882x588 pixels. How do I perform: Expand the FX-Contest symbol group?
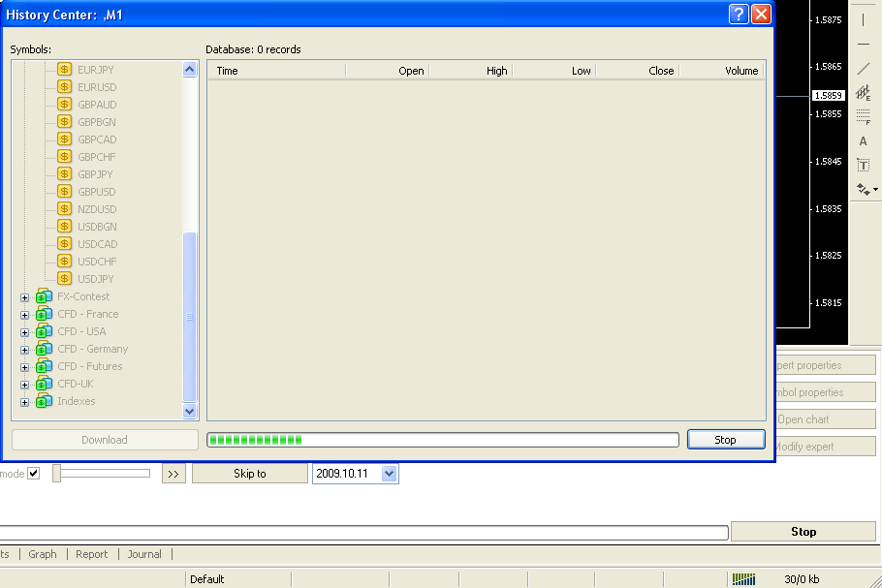(x=24, y=297)
